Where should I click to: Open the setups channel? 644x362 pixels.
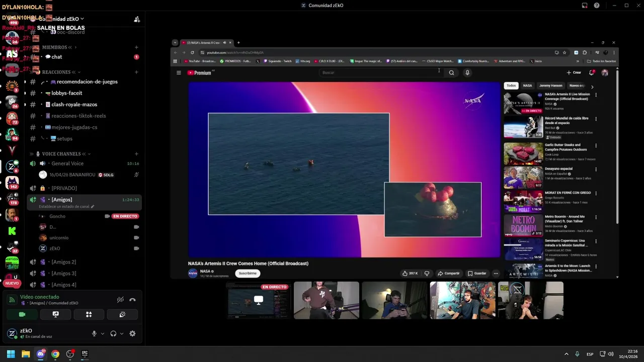point(84,139)
